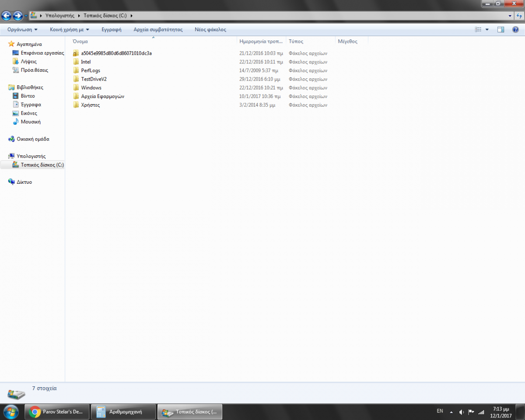Switch to the Chrome Parov Stelar taskbar item
The height and width of the screenshot is (420, 525).
(x=57, y=412)
